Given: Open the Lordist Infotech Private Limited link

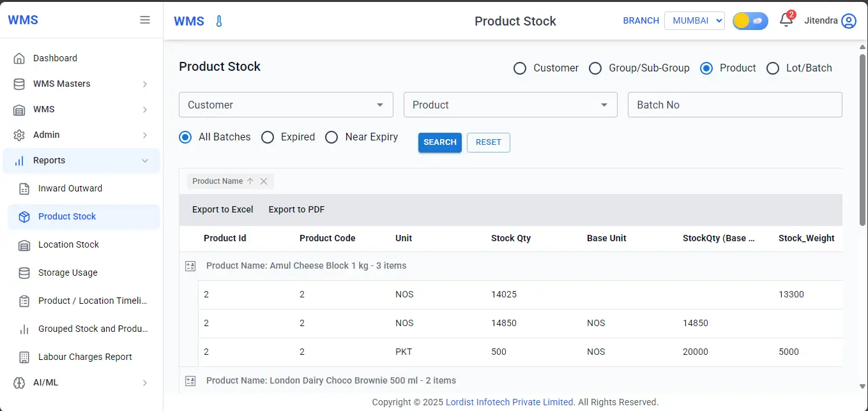Looking at the screenshot, I should (x=509, y=402).
